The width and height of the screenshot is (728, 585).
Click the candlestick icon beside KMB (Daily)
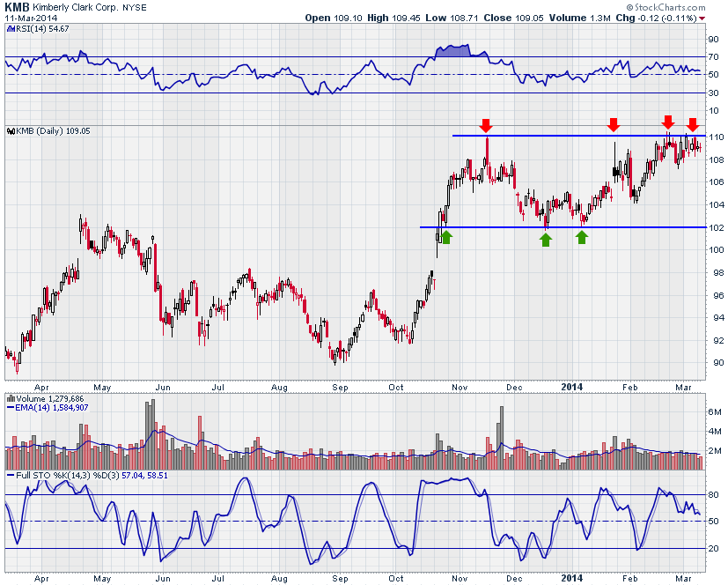click(x=11, y=131)
